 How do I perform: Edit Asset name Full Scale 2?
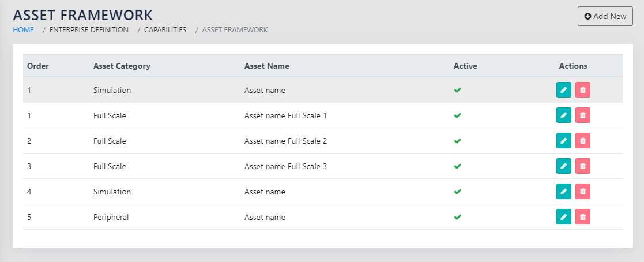coord(563,141)
